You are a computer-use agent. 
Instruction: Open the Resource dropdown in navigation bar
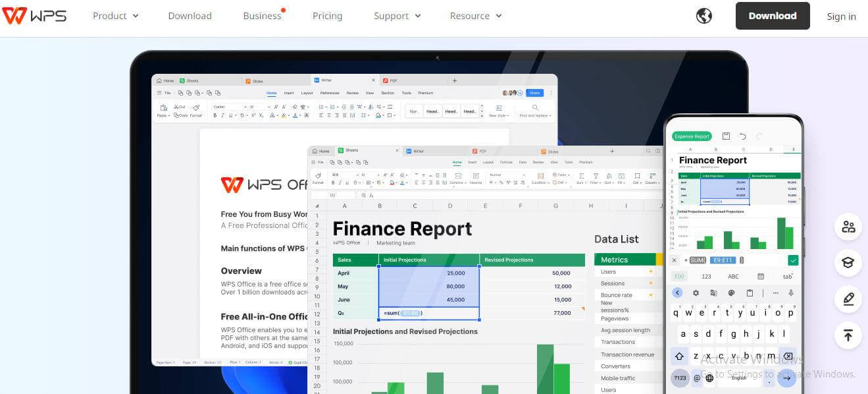(x=474, y=15)
